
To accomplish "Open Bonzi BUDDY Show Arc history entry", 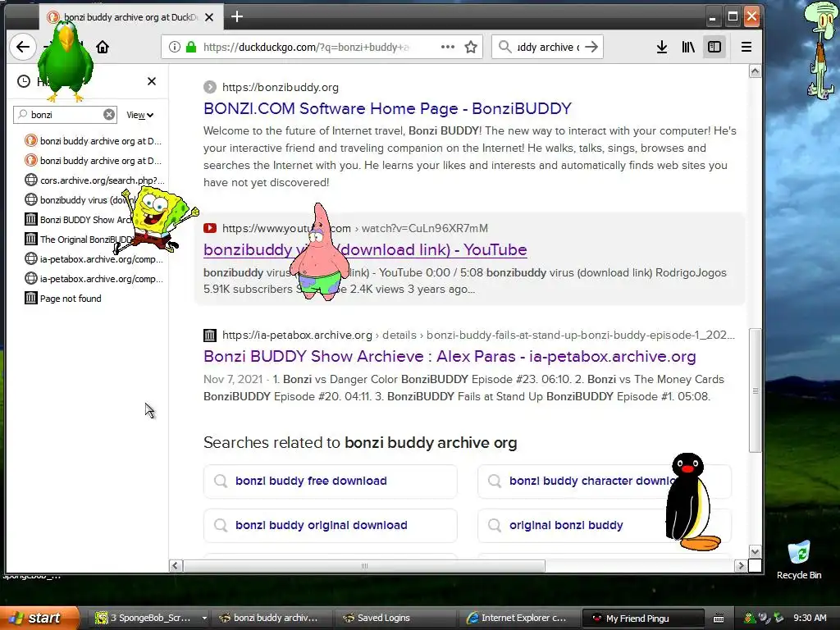I will coord(78,220).
